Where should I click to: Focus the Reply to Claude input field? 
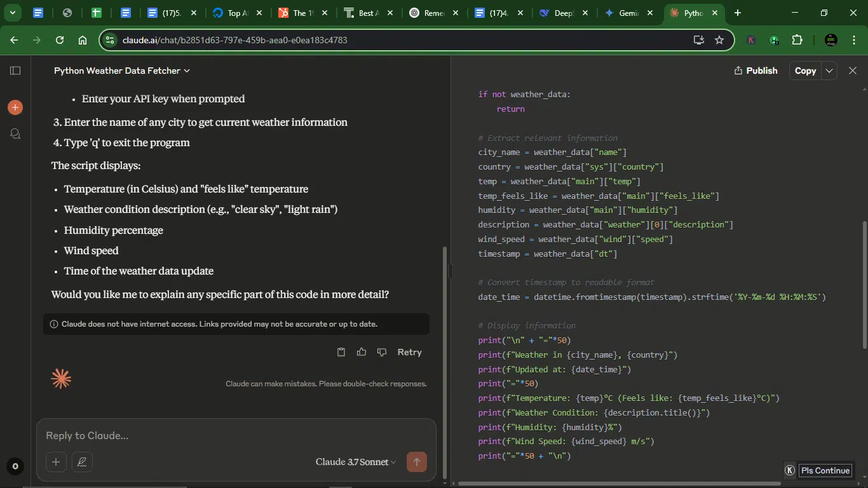click(236, 435)
